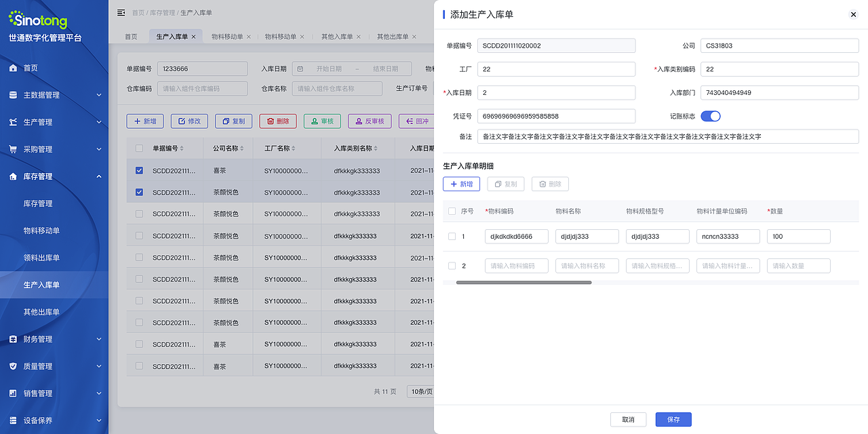Click the 回冲 reversal button

[x=416, y=121]
